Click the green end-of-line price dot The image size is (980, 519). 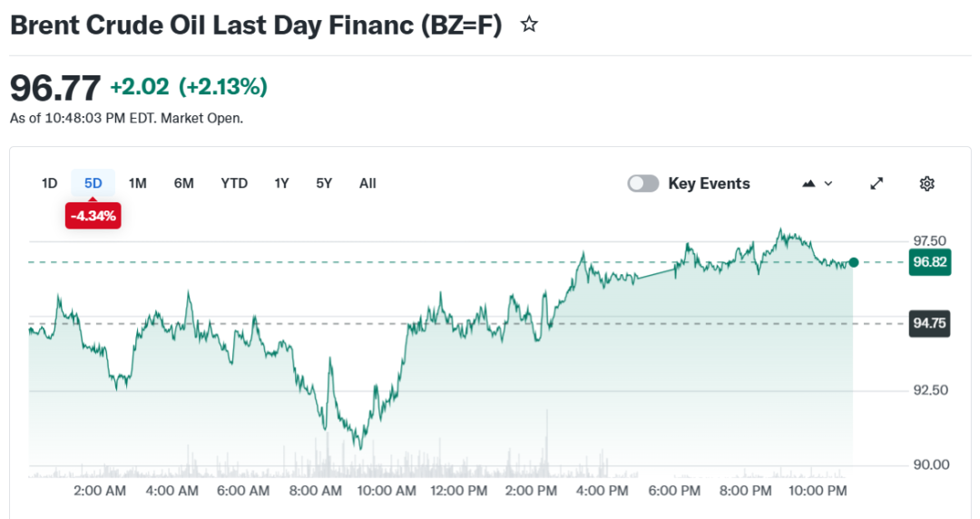(x=853, y=262)
